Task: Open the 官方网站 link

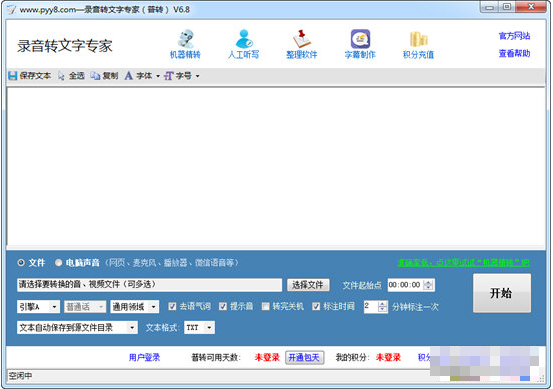Action: click(x=514, y=36)
